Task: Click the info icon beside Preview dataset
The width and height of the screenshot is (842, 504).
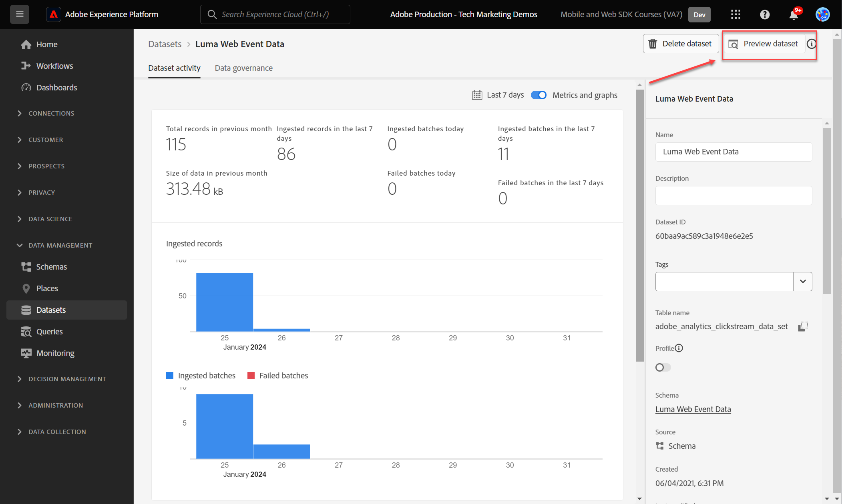Action: point(811,44)
